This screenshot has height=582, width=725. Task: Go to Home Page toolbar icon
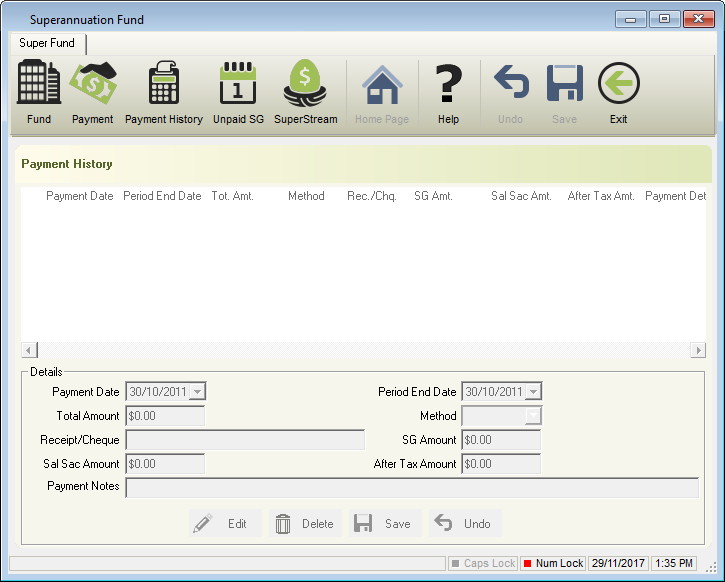(382, 85)
